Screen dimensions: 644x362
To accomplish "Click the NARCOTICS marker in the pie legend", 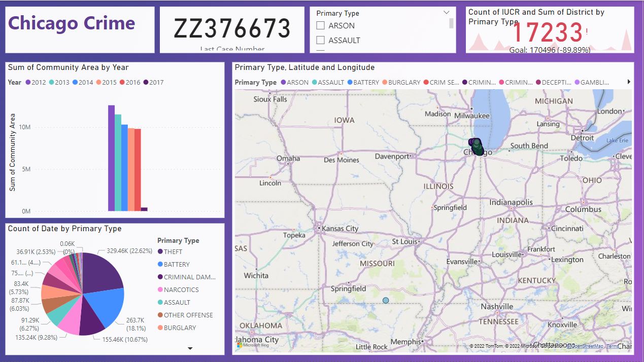I will click(x=159, y=289).
